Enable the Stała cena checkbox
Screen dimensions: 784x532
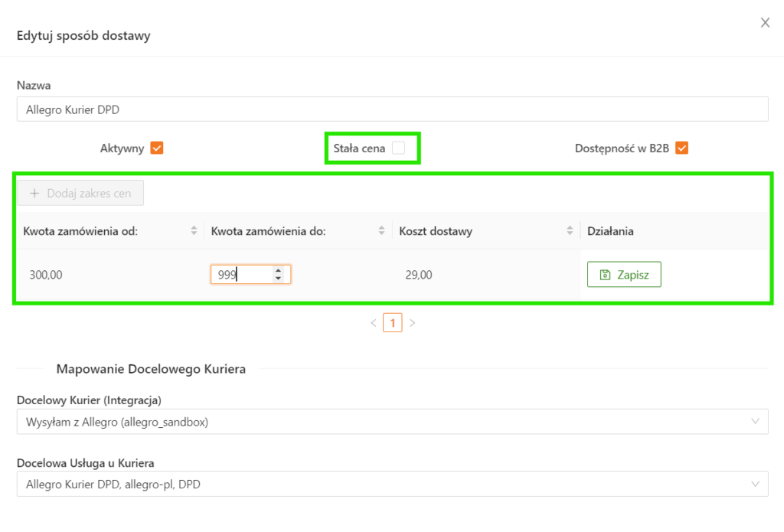tap(398, 149)
